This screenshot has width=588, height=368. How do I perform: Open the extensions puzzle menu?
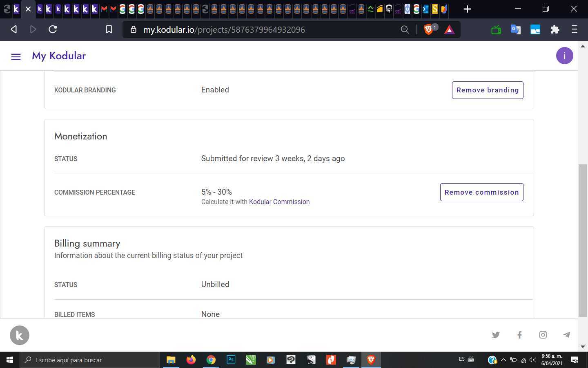(x=555, y=29)
